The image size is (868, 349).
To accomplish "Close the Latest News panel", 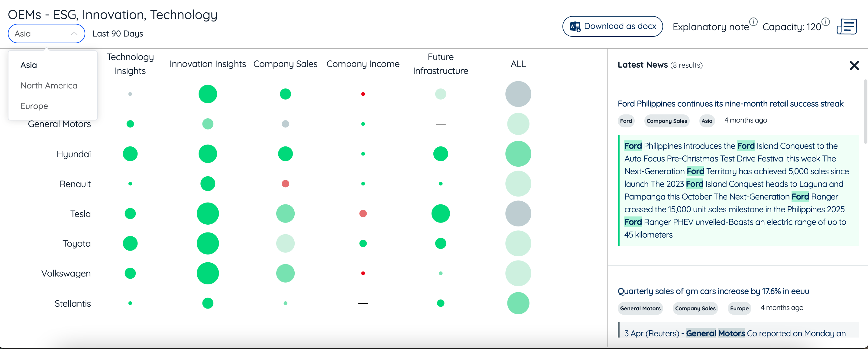I will point(854,65).
